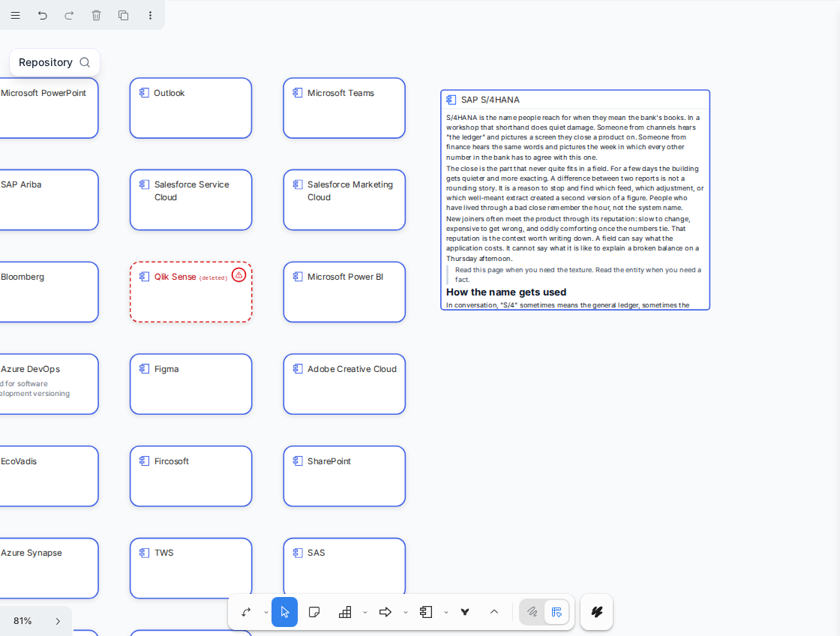Expand the arrow shape options dropdown

[406, 613]
